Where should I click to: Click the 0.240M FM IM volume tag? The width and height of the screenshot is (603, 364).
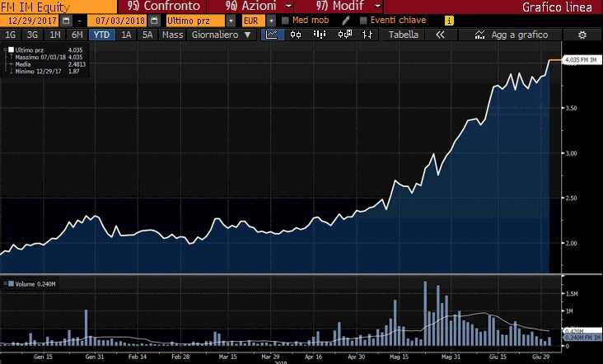582,337
